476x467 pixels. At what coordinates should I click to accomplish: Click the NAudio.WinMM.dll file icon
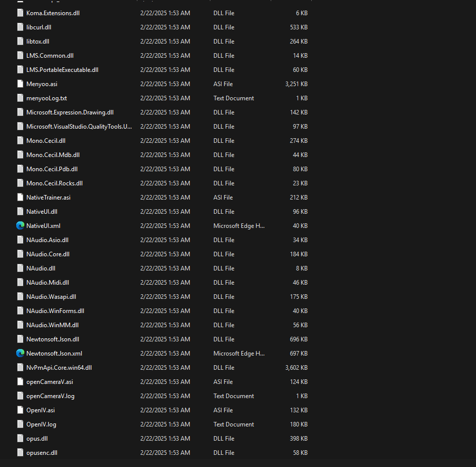pyautogui.click(x=20, y=325)
